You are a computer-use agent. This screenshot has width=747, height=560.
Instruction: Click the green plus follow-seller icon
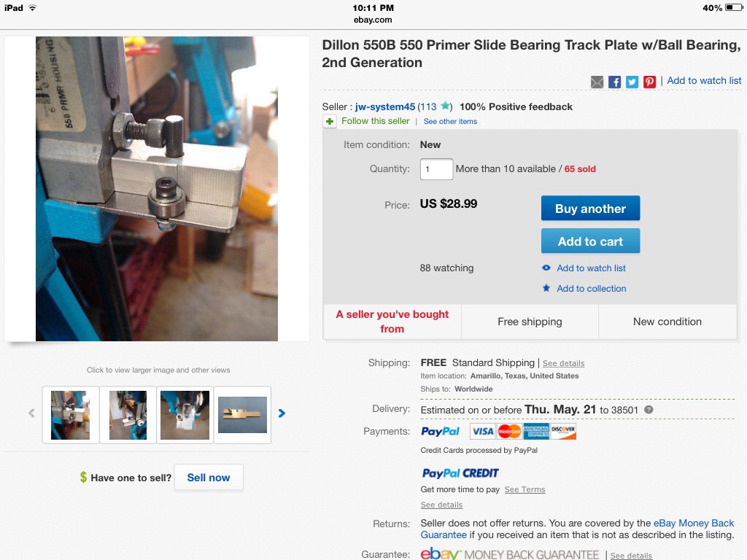pyautogui.click(x=330, y=122)
